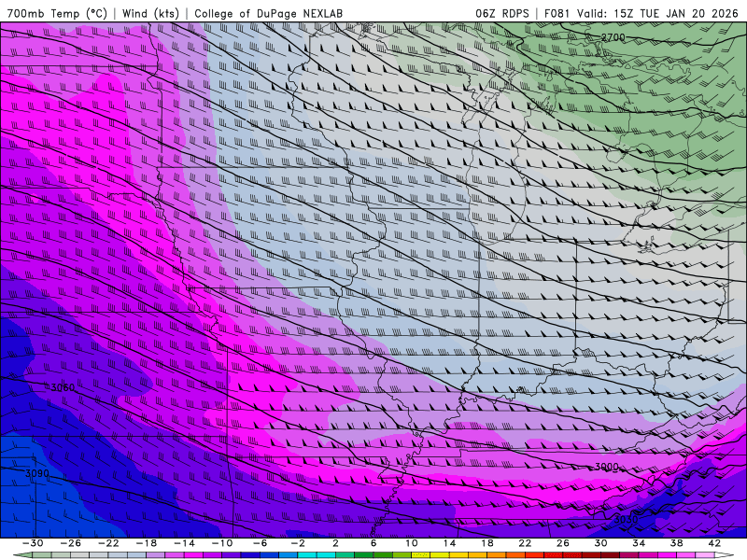Click the positive 6 colorbar scale value
747x560 pixels.
[373, 543]
